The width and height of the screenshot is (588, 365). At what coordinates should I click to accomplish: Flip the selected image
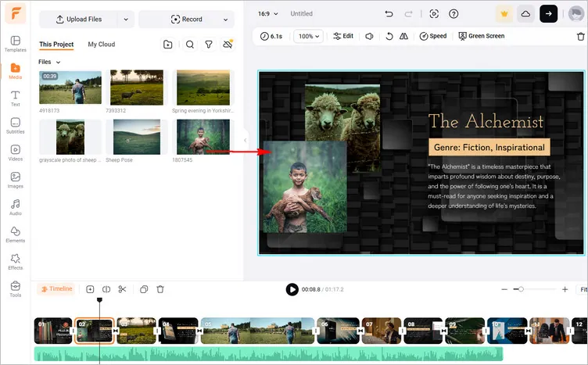click(x=404, y=36)
